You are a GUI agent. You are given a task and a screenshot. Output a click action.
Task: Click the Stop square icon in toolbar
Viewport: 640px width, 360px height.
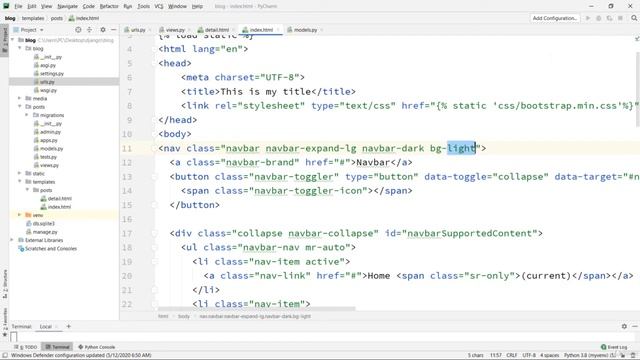(620, 18)
